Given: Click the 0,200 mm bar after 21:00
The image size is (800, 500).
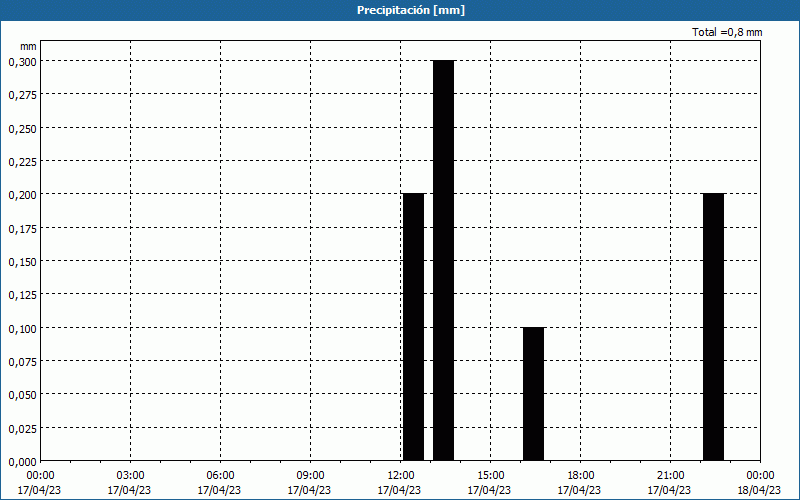Looking at the screenshot, I should 713,327.
